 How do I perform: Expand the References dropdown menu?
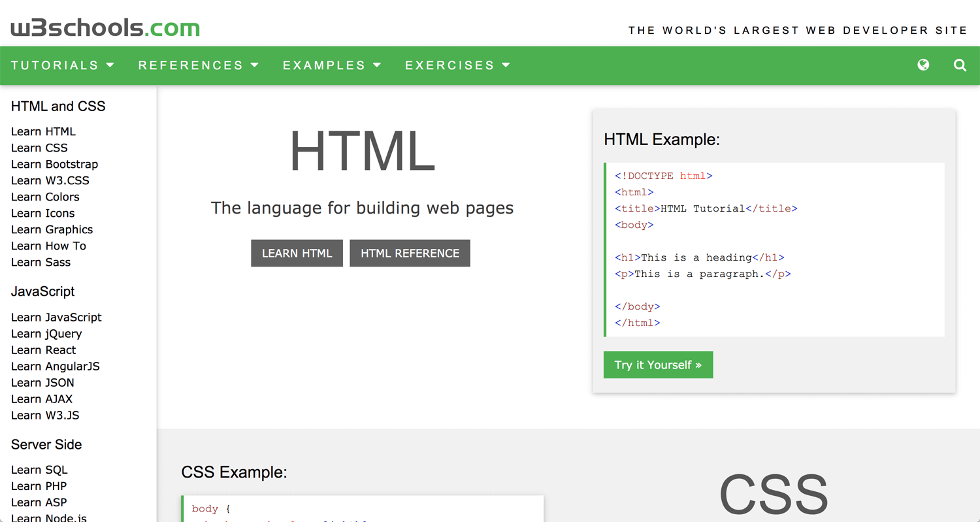199,65
